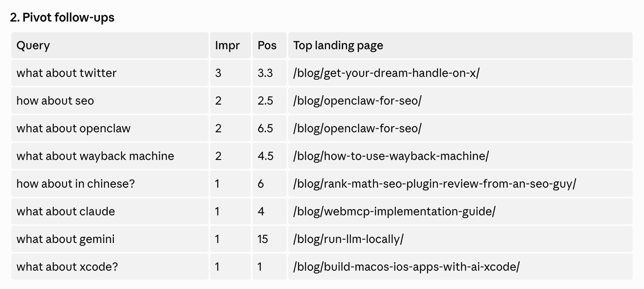
Task: Open the webmcp-implementation-guide landing page
Action: point(394,211)
